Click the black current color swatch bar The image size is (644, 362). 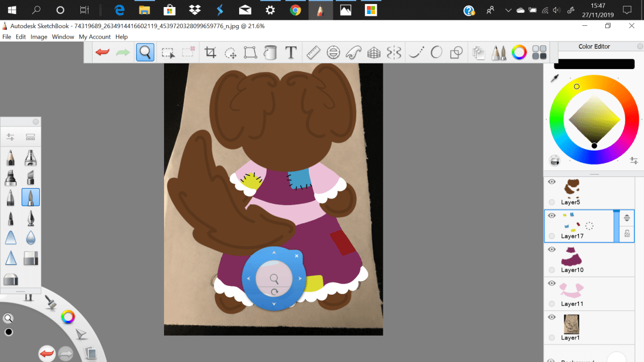pos(594,64)
